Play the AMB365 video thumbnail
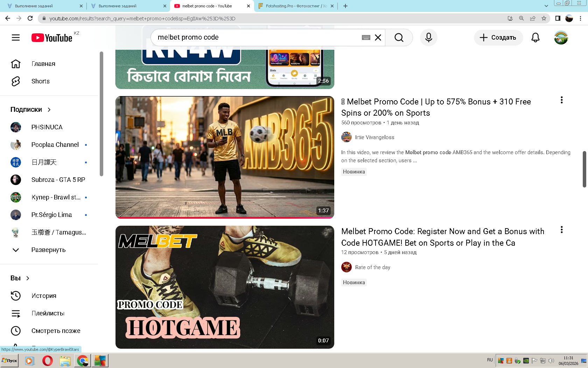 (225, 157)
